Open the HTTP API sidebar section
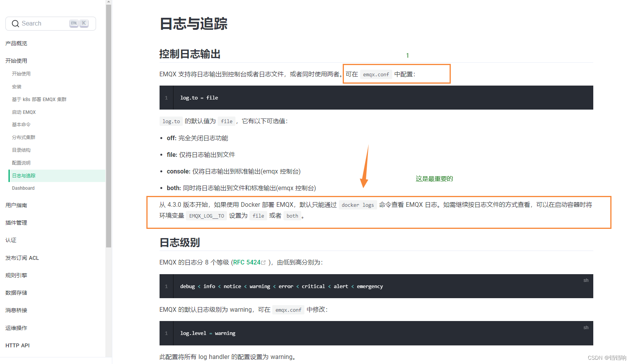 pos(17,345)
